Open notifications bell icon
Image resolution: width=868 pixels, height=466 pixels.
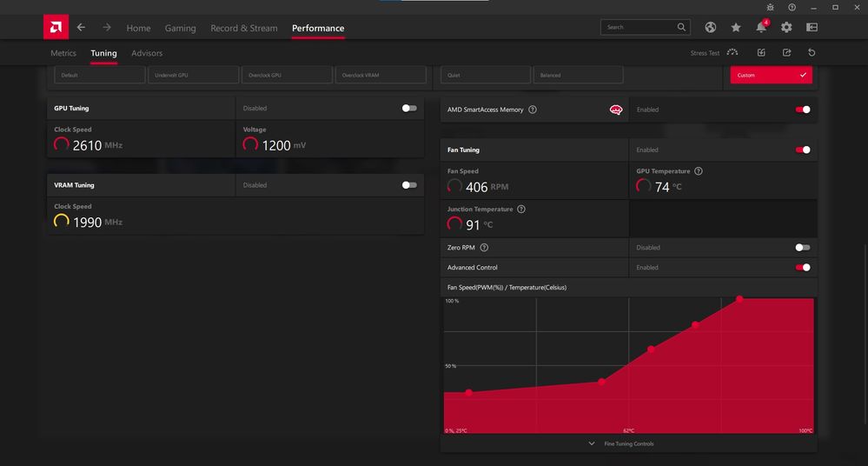[762, 27]
